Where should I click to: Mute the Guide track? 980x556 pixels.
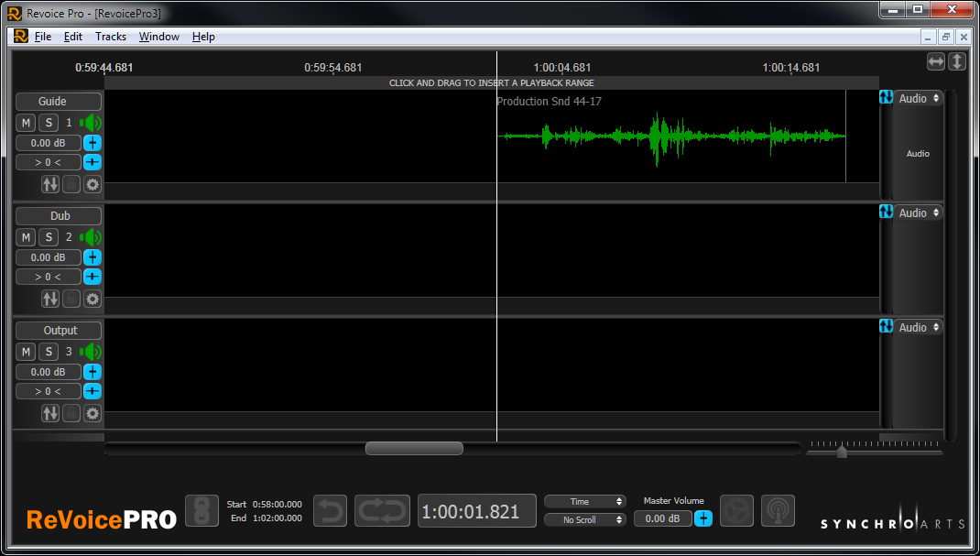pos(26,123)
